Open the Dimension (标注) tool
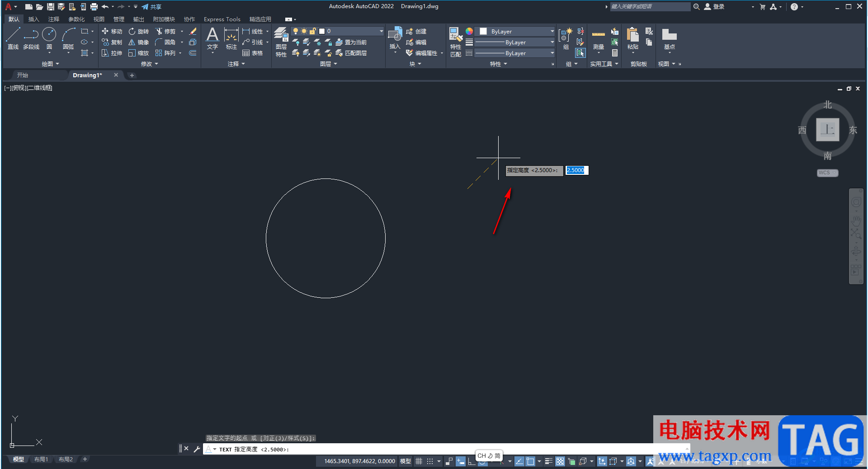 (x=231, y=38)
